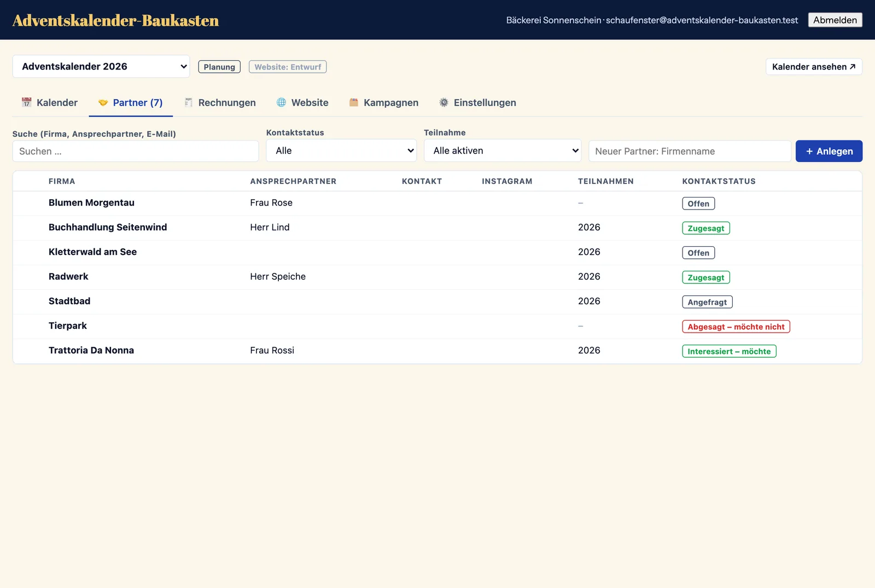Focus the Neuer Partner Firmenname field
875x588 pixels.
pos(690,151)
